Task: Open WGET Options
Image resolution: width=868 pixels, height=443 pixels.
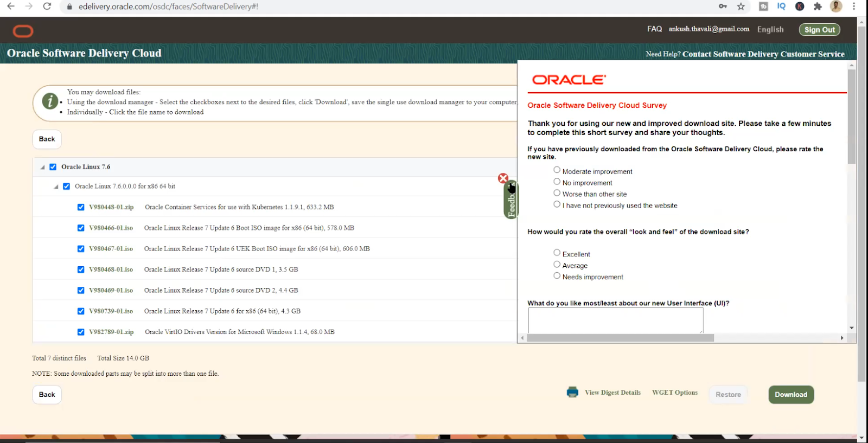Action: coord(675,393)
